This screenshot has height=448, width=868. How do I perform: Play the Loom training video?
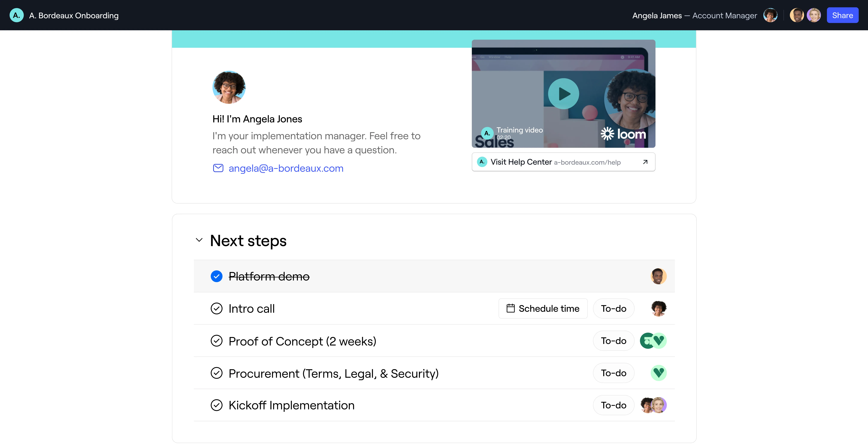563,94
